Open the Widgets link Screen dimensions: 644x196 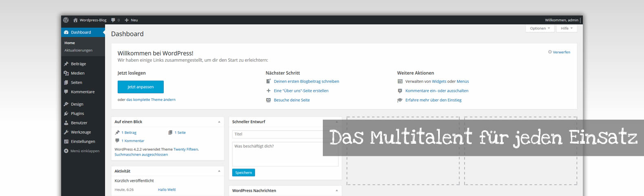tap(439, 81)
